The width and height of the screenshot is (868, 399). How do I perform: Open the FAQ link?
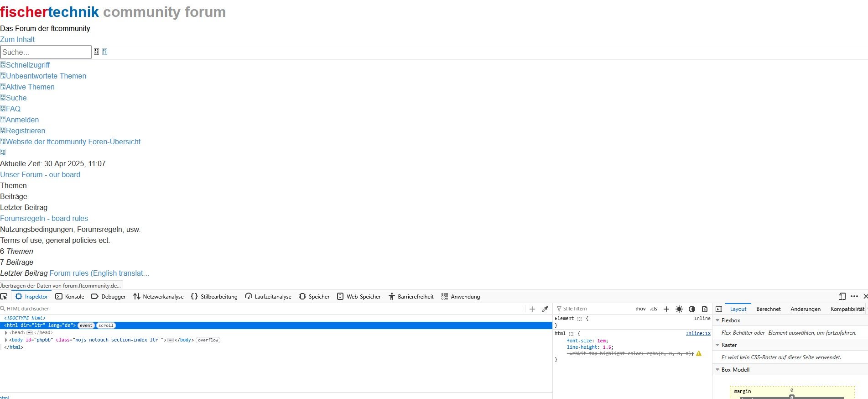coord(13,109)
